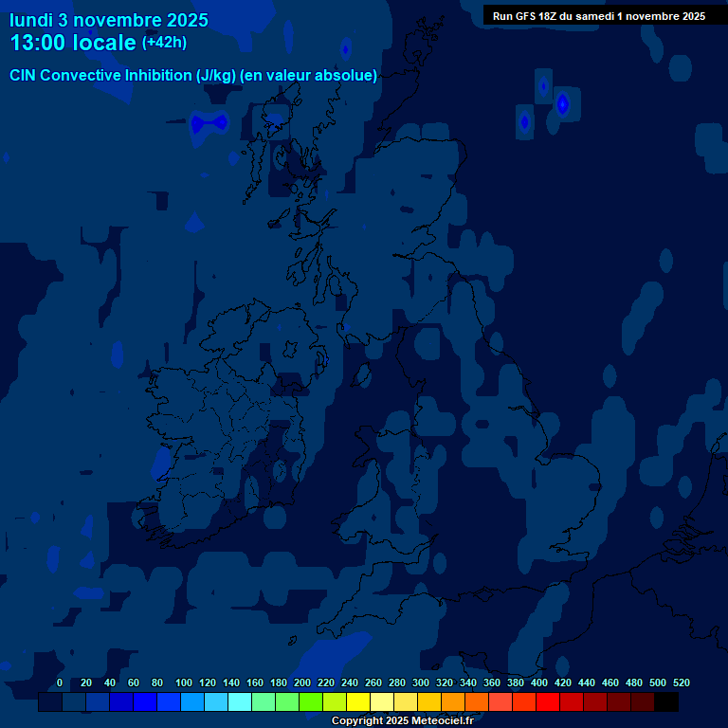Click the bright red legend swatch below 400
728x728 pixels.
click(548, 702)
